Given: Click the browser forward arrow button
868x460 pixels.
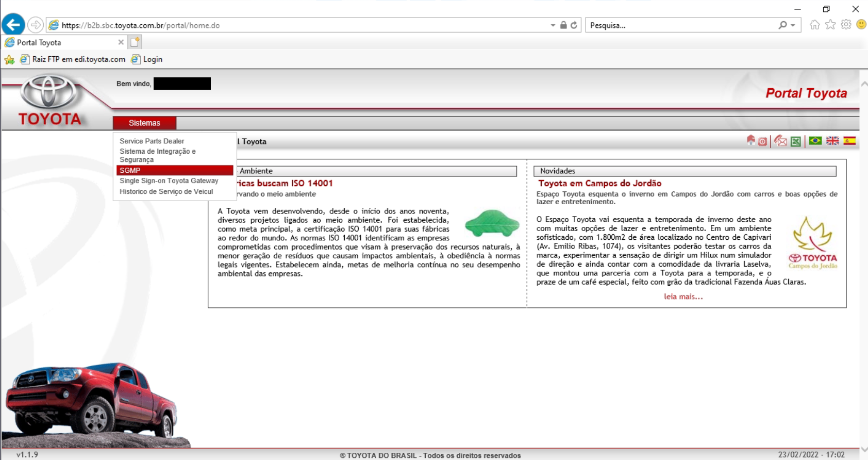Looking at the screenshot, I should (x=35, y=25).
